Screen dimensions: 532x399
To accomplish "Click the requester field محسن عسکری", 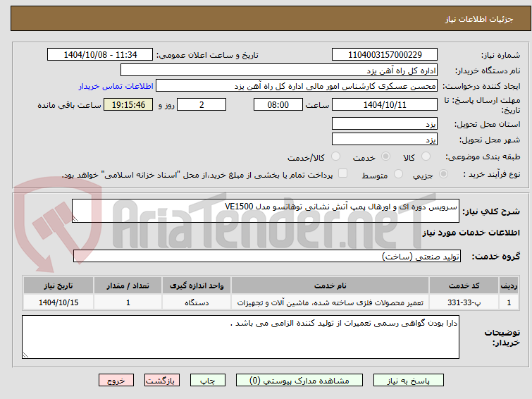I will [x=297, y=86].
